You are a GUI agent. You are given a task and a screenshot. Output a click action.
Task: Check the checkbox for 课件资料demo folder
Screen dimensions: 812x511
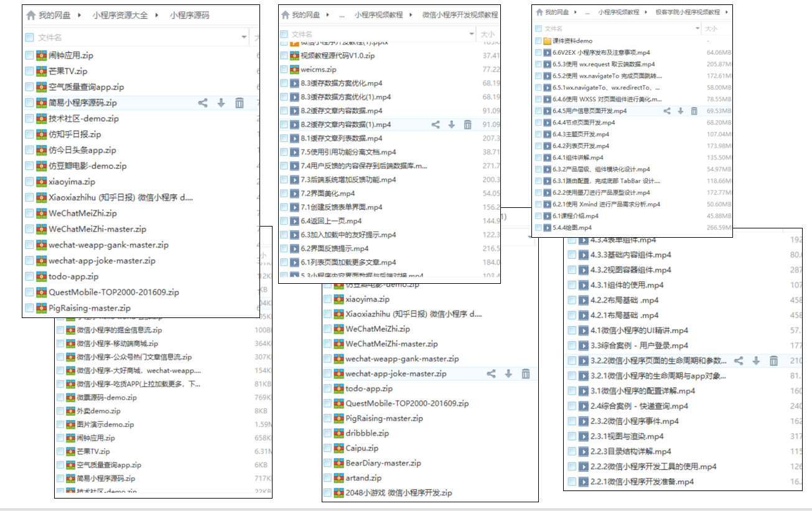coord(539,40)
